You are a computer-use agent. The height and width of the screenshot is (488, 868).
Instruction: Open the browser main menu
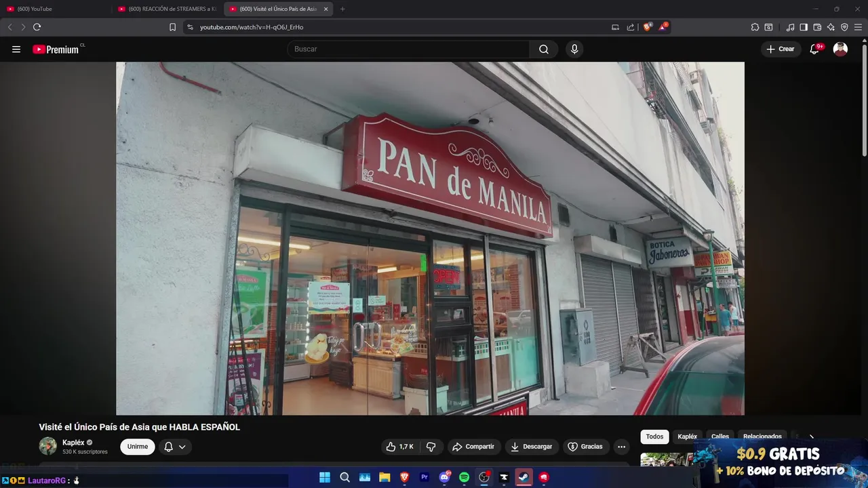(858, 27)
